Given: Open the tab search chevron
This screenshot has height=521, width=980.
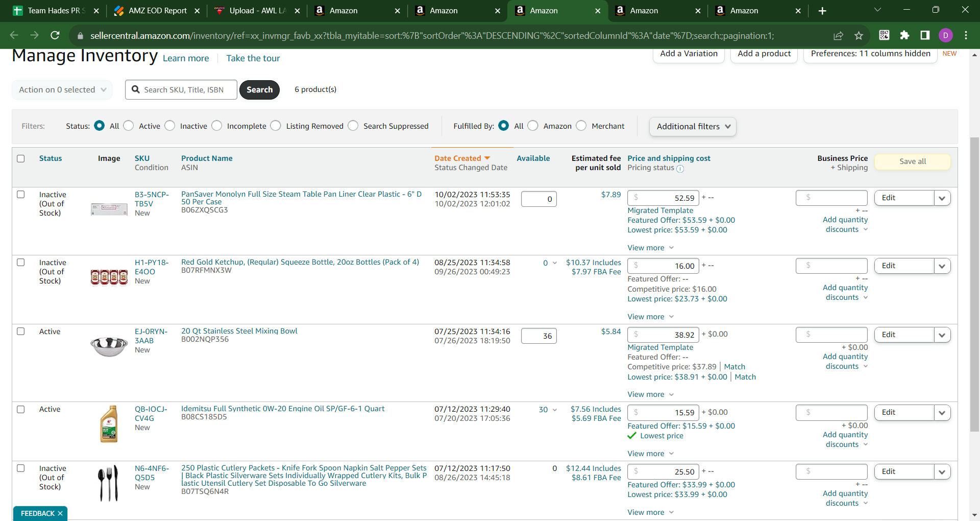Looking at the screenshot, I should (x=877, y=10).
